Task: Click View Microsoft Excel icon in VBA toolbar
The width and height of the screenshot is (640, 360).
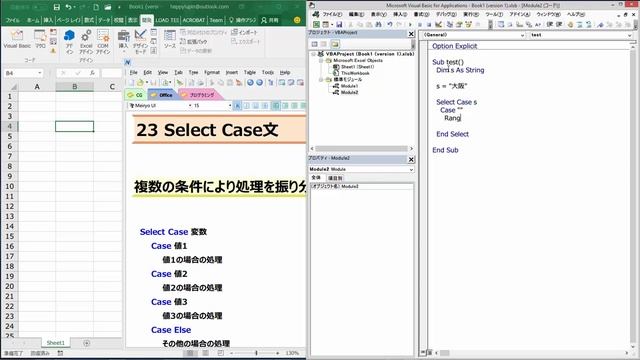Action: (x=316, y=24)
